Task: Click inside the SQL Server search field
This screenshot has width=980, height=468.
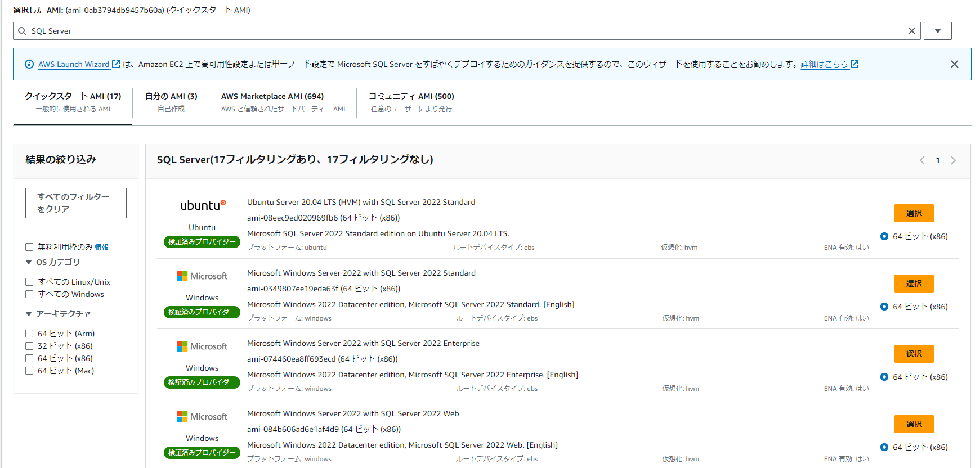Action: [467, 31]
